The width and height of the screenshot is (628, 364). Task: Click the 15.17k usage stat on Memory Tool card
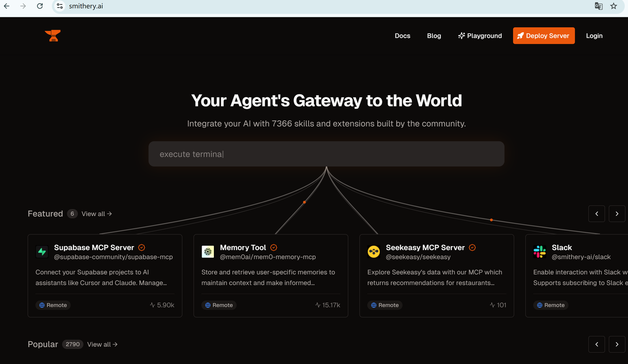coord(328,305)
